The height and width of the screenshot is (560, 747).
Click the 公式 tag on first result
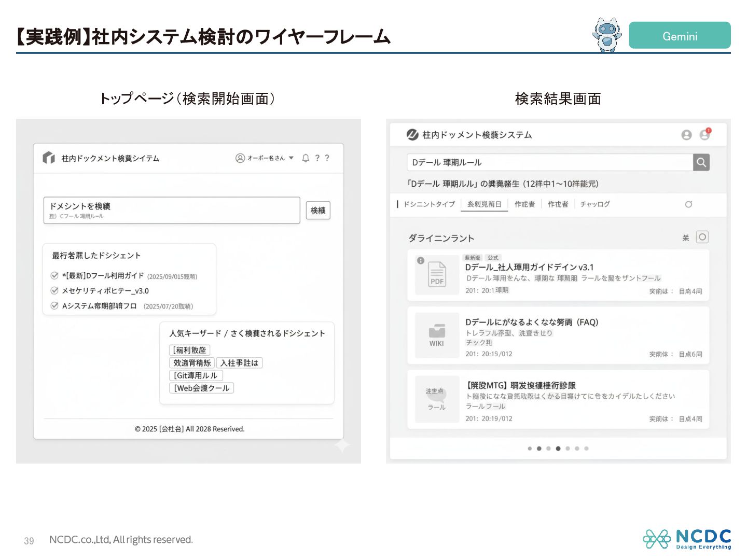click(493, 258)
